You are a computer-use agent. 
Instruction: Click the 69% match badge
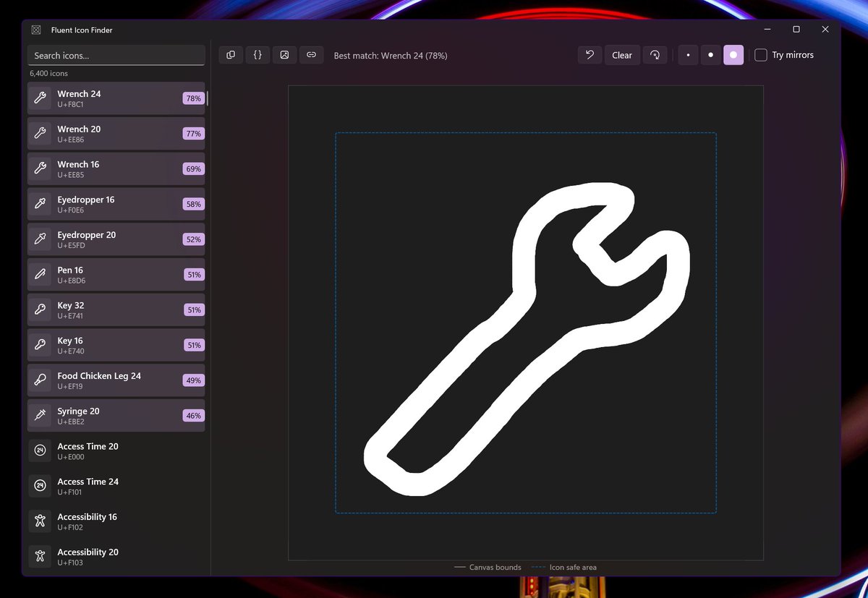click(193, 168)
